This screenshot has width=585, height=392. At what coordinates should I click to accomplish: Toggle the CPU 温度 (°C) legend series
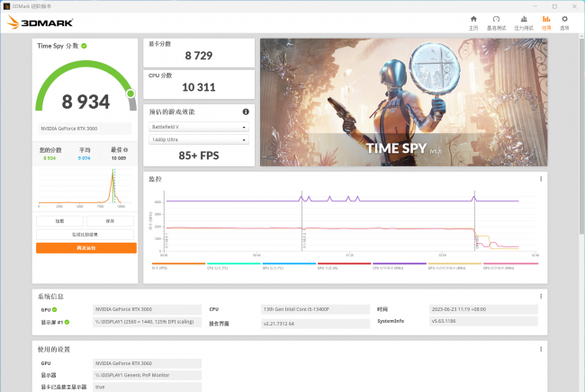tap(234, 266)
